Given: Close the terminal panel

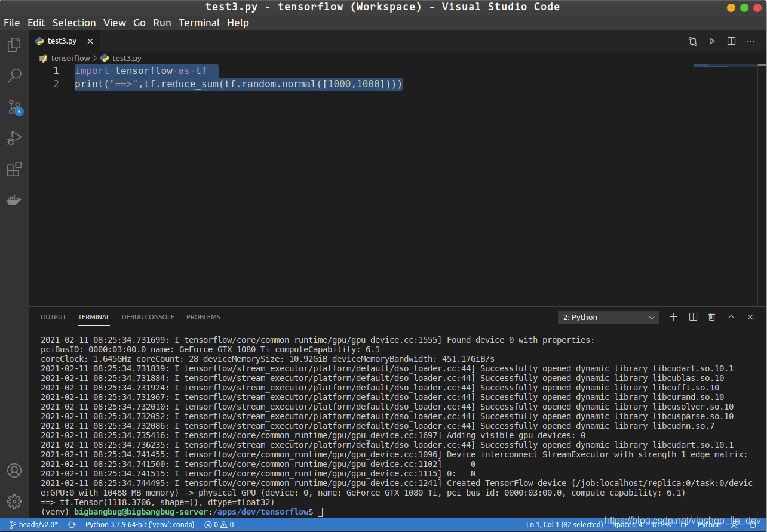Looking at the screenshot, I should click(x=750, y=317).
